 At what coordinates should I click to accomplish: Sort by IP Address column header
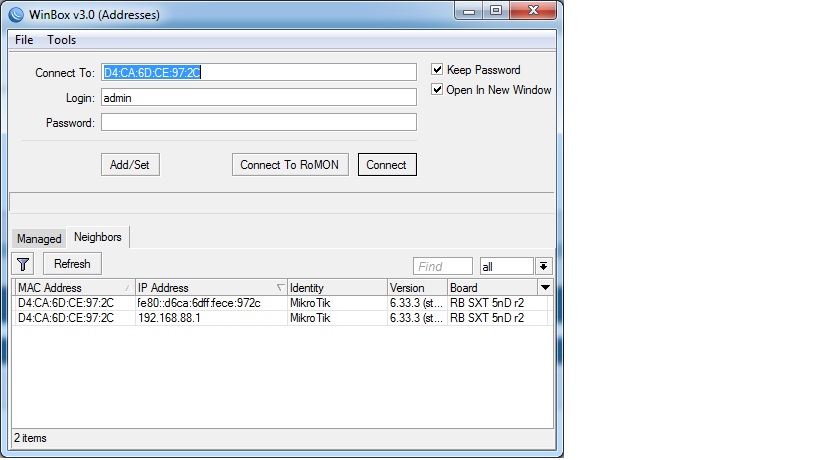coord(211,288)
